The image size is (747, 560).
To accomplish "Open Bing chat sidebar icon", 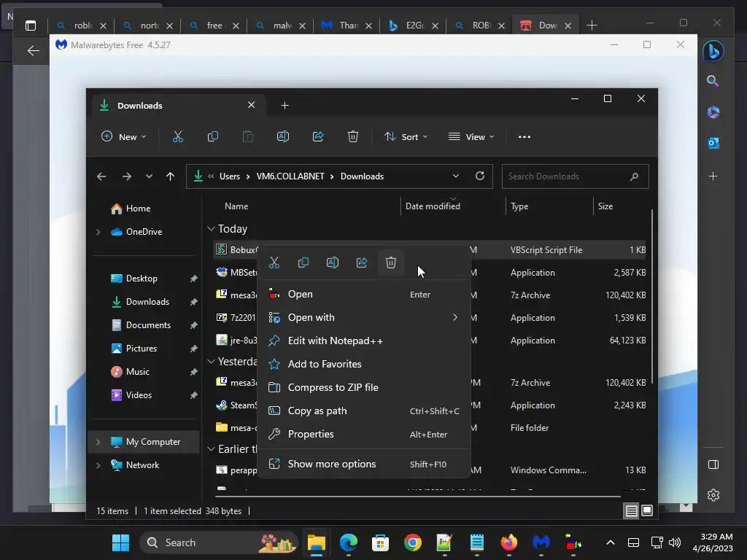I will 713,51.
